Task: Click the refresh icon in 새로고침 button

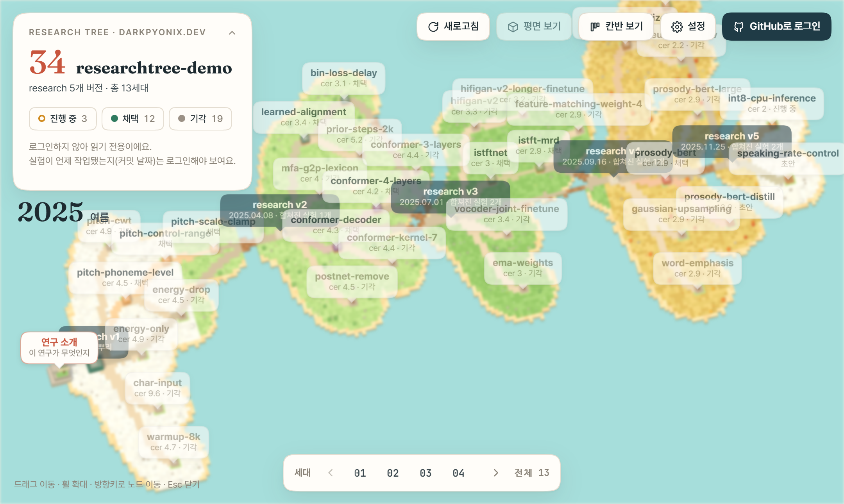Action: 433,27
